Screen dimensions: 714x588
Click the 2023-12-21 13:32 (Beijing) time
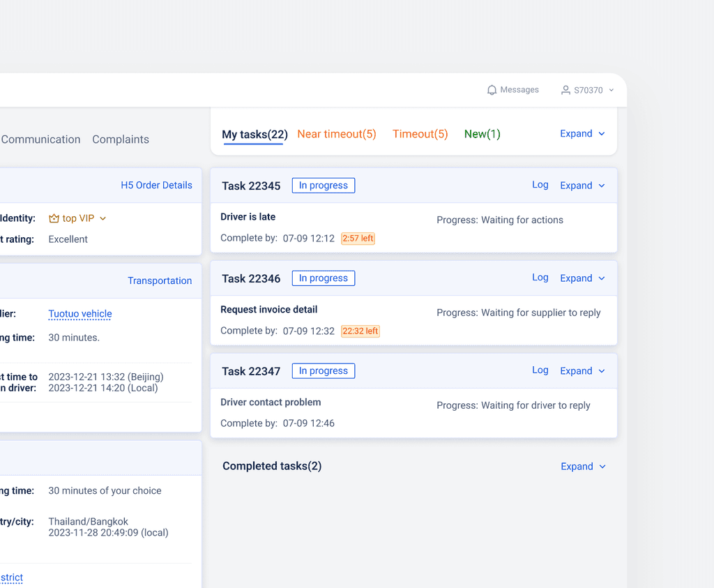pos(106,377)
